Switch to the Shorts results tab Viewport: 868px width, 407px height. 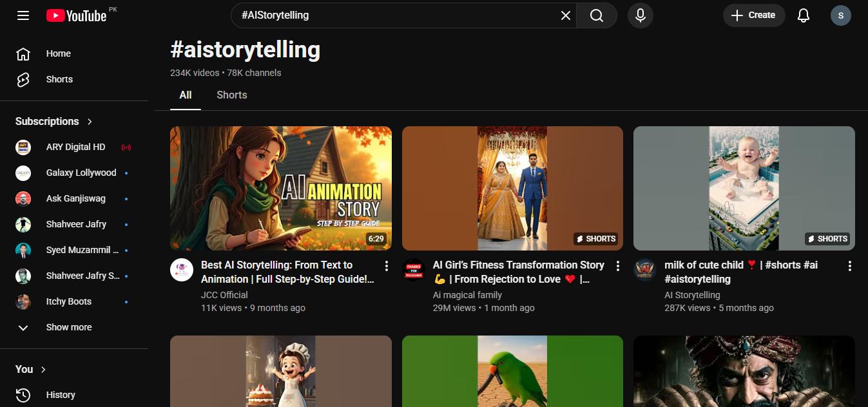click(231, 95)
